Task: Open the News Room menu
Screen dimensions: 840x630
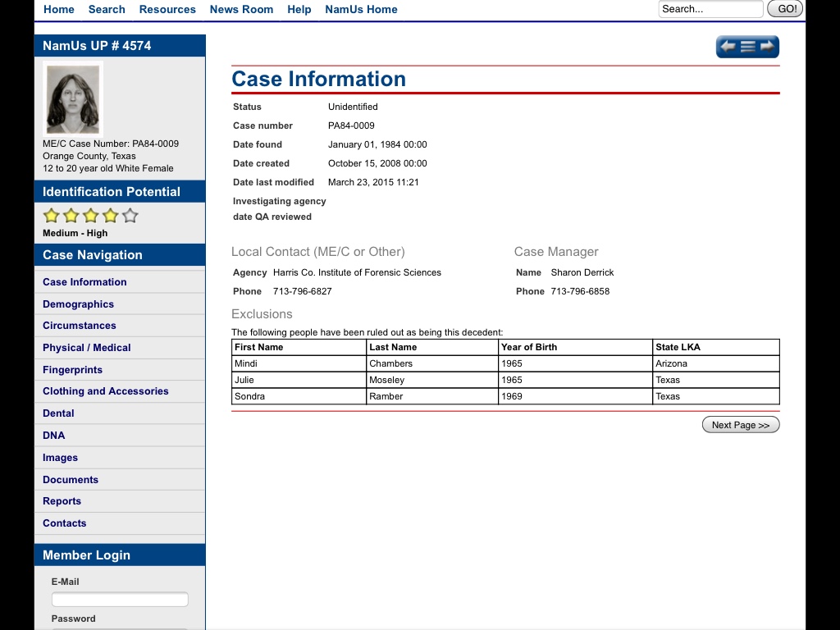Action: [241, 9]
